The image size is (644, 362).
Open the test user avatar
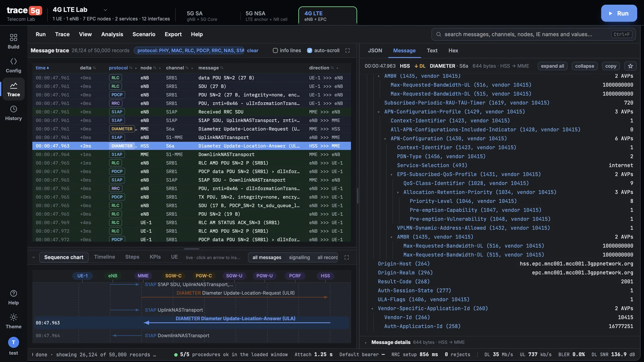pos(13,342)
